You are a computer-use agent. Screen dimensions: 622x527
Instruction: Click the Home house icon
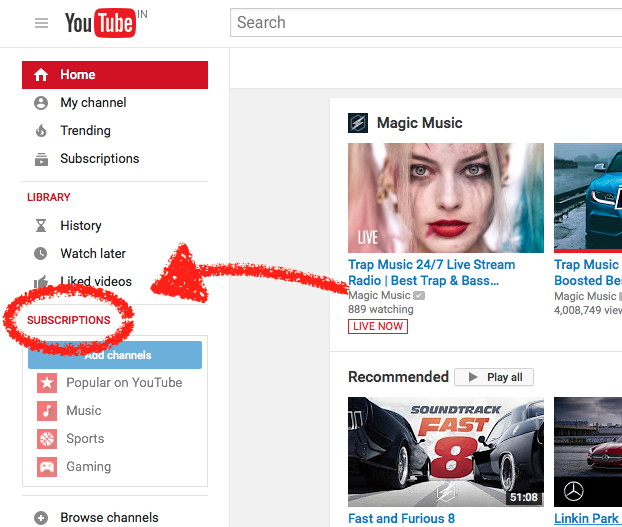[41, 75]
